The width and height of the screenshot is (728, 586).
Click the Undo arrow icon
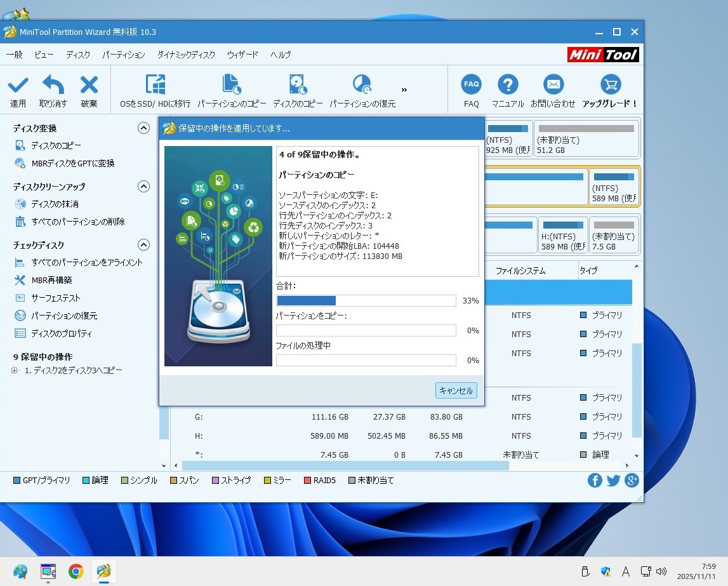pyautogui.click(x=53, y=85)
